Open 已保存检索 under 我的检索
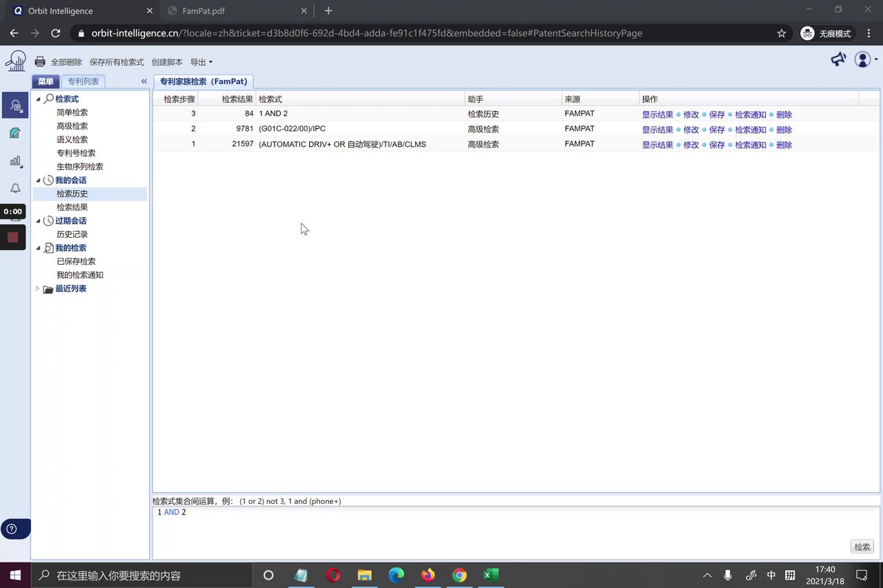 (76, 262)
